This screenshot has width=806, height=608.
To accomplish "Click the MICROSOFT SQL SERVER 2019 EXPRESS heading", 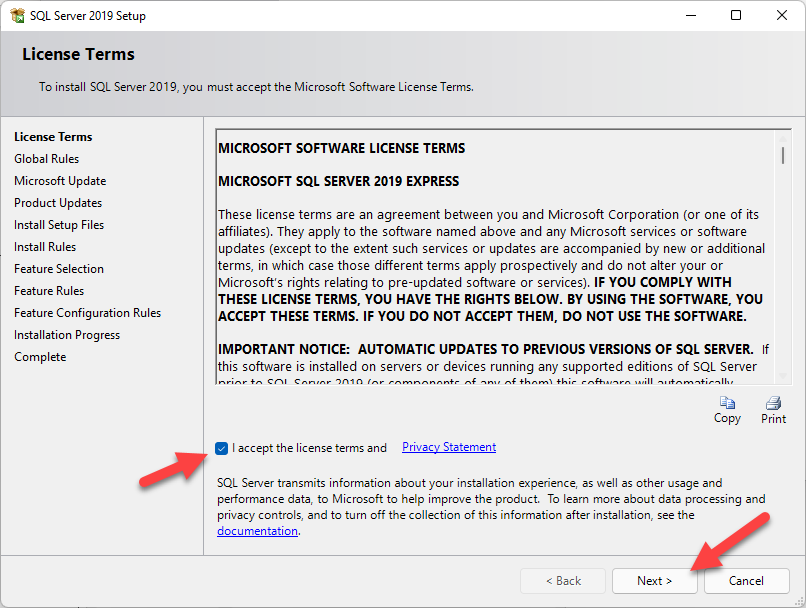I will (x=338, y=181).
